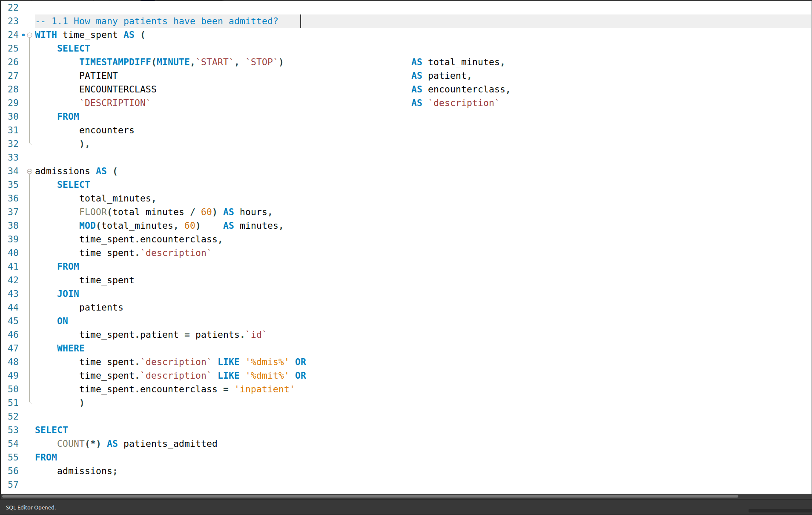Collapse the WITH time_spent block fold
Viewport: 812px width, 515px height.
29,35
